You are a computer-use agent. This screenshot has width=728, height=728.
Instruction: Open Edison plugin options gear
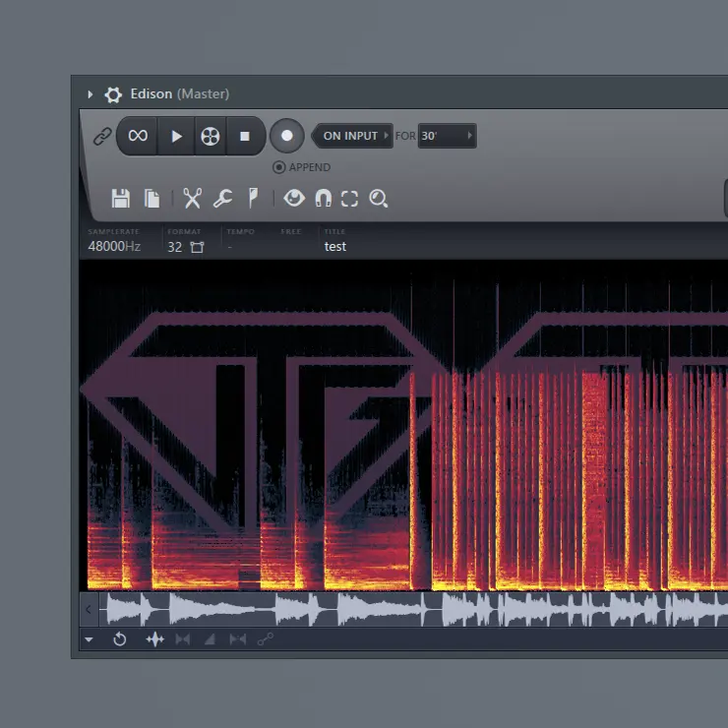click(x=113, y=94)
